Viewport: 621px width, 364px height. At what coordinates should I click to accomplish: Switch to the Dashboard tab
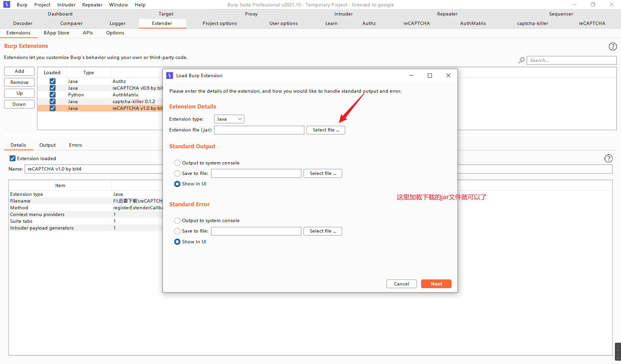click(x=60, y=14)
